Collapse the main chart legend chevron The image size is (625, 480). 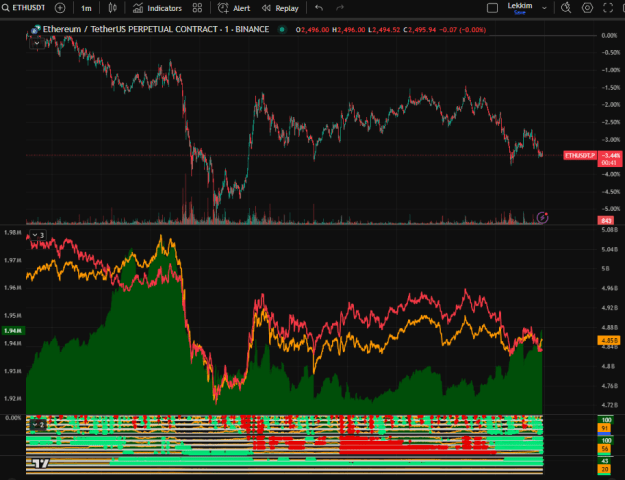[37, 43]
